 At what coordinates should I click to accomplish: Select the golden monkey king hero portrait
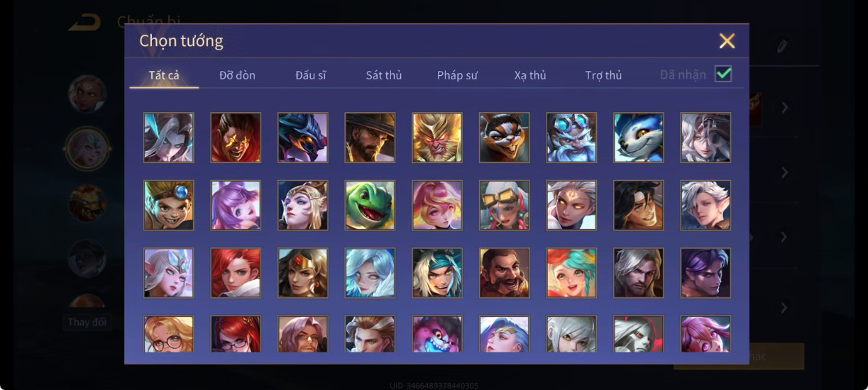click(x=437, y=137)
